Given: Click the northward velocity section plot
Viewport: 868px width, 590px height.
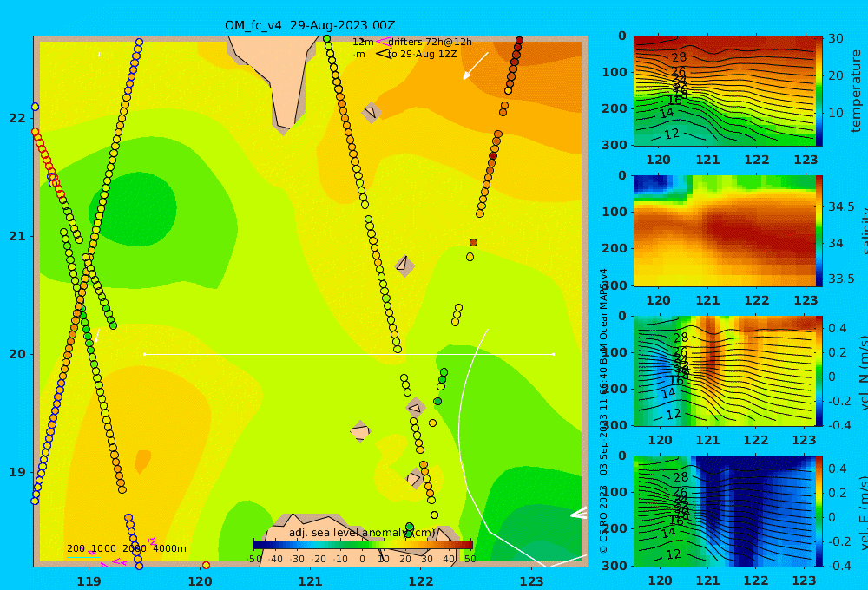Looking at the screenshot, I should [725, 370].
